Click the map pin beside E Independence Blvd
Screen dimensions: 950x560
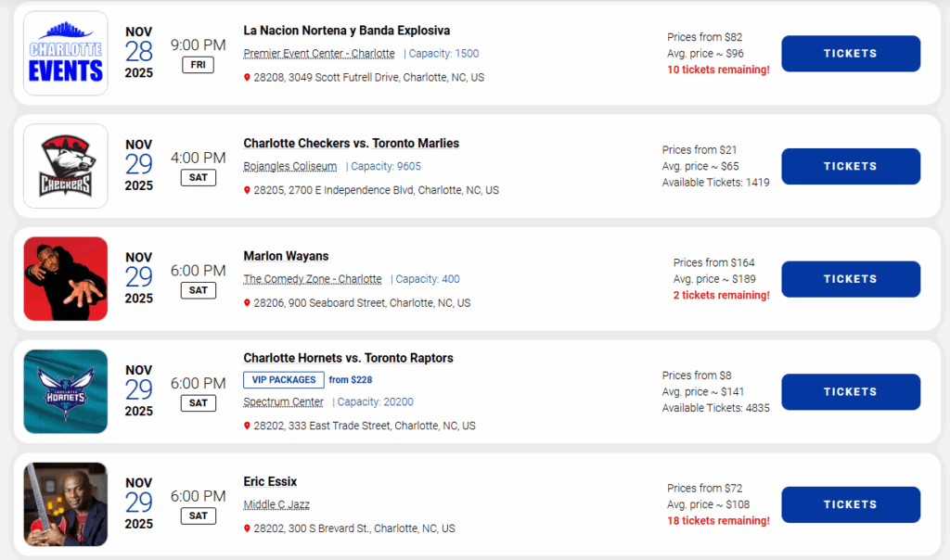coord(247,191)
